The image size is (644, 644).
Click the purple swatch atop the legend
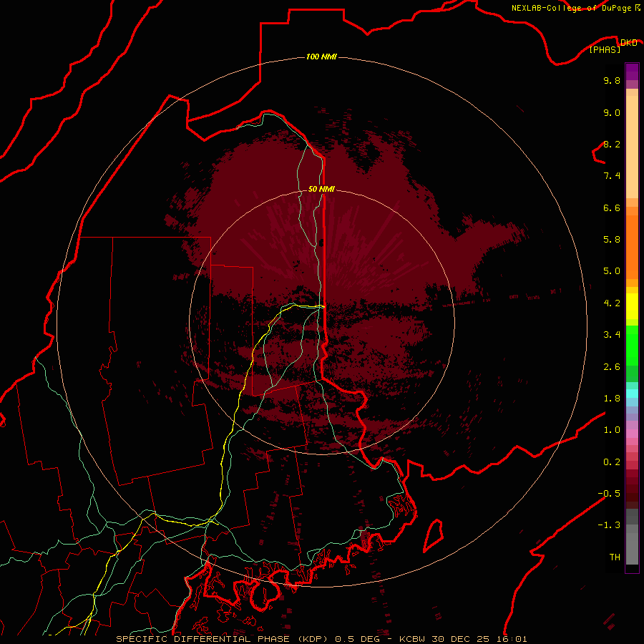pos(632,72)
